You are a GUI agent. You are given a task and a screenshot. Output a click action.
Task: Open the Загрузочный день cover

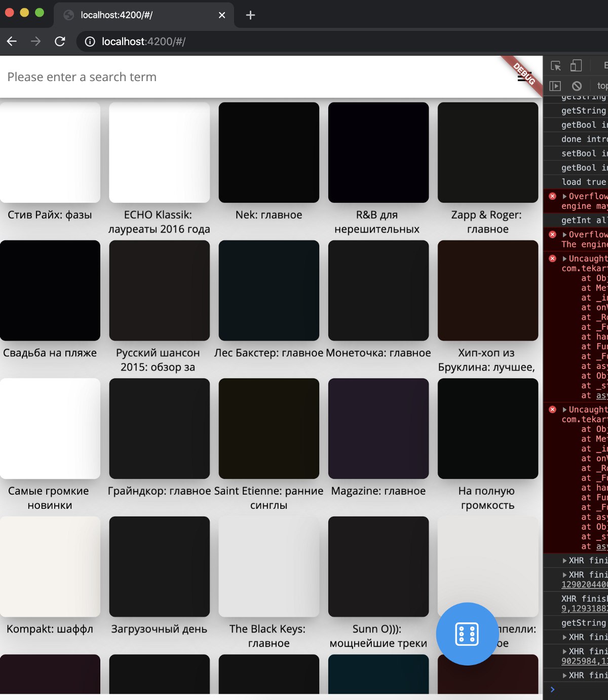pyautogui.click(x=160, y=567)
